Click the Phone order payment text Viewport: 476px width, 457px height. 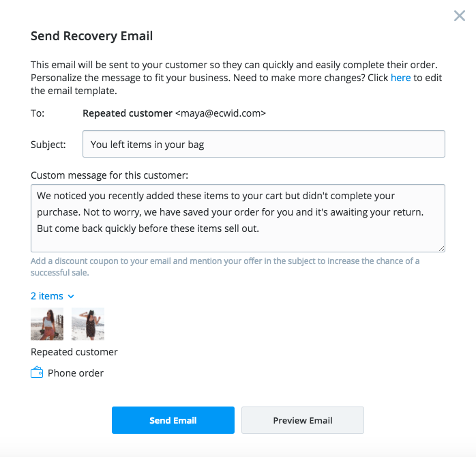[x=76, y=373]
